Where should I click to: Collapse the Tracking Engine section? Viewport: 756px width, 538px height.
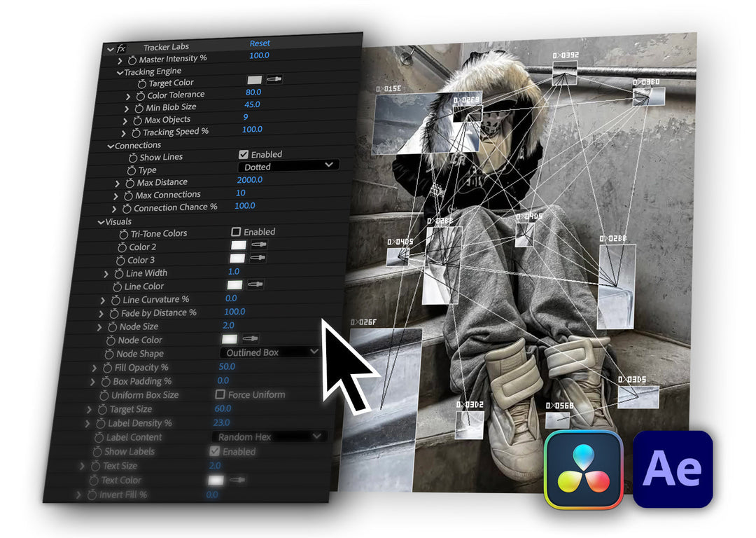[x=120, y=72]
